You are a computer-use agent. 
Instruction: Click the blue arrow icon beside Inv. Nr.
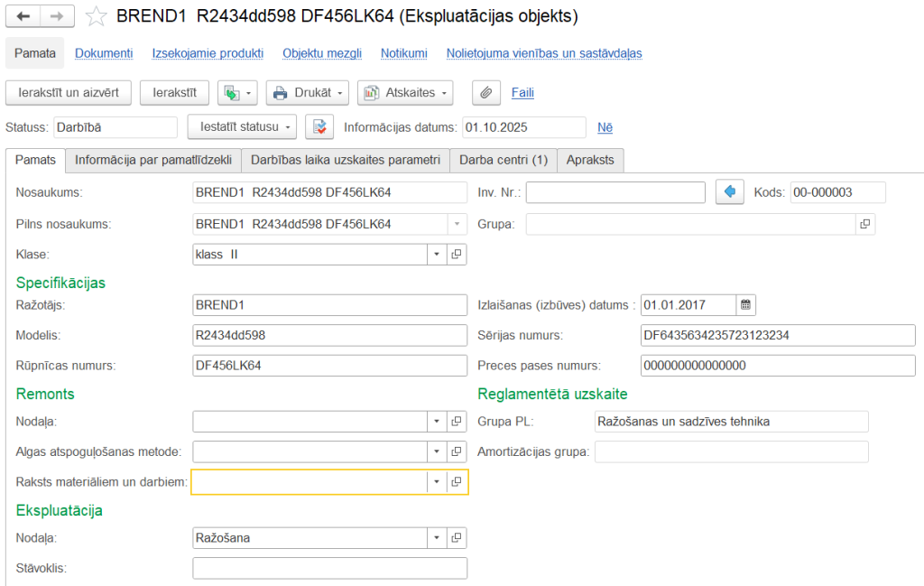[x=729, y=191]
